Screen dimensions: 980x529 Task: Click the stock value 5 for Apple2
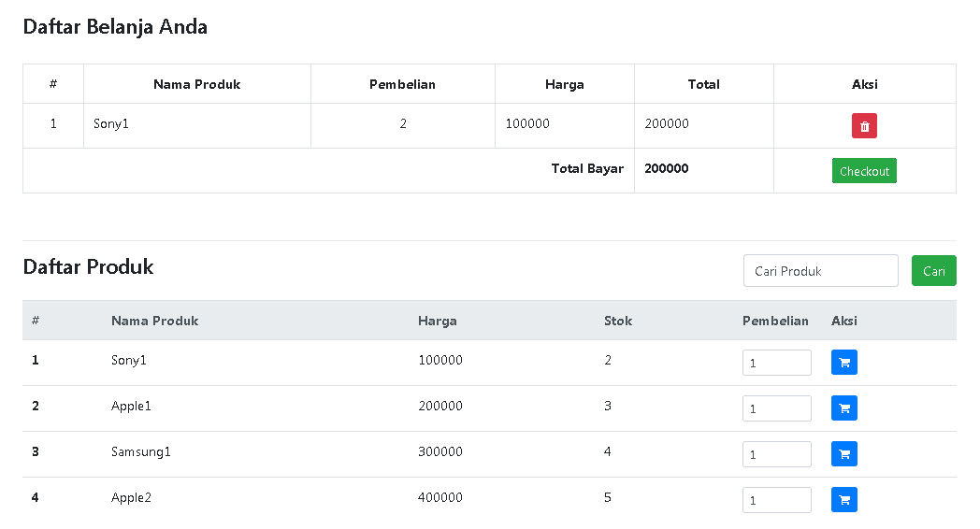point(608,497)
